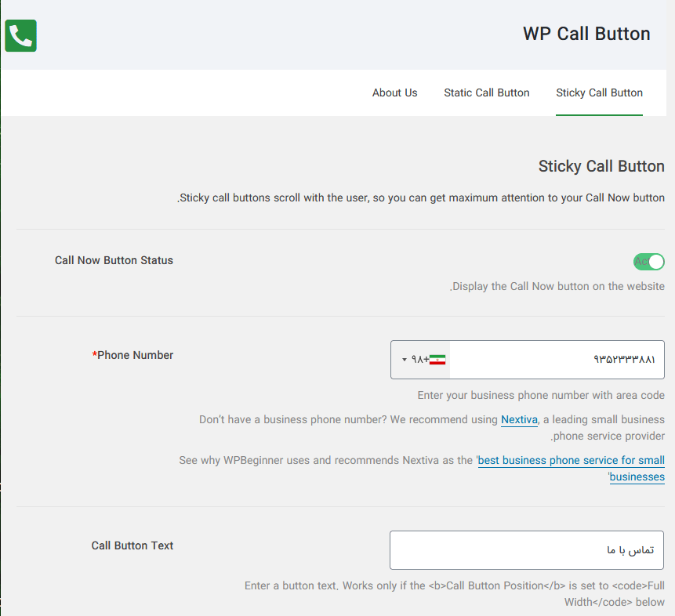The height and width of the screenshot is (616, 675).
Task: Click the Iran flag in phone field
Action: point(437,360)
